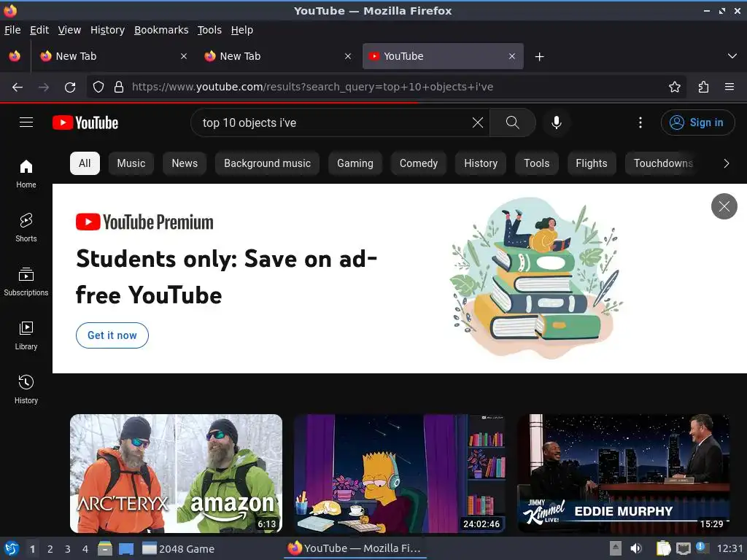The image size is (747, 560).
Task: Click the Firefox View pinned icon
Action: pos(15,56)
